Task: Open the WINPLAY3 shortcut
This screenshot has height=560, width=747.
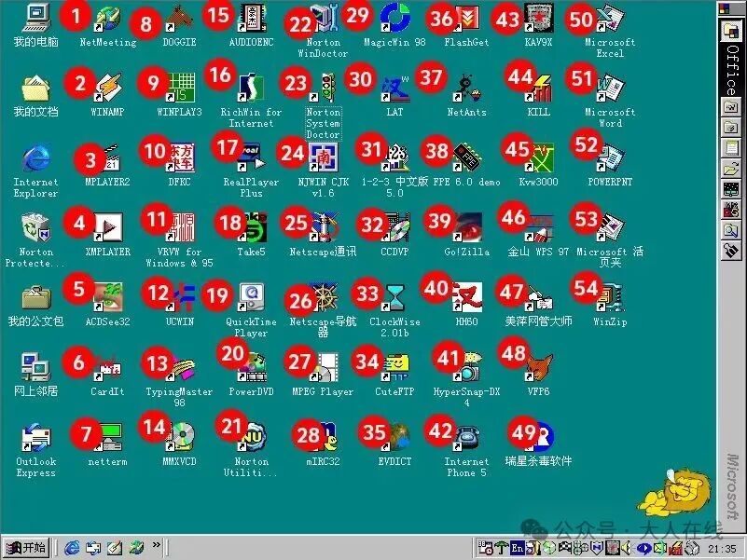Action: 180,89
